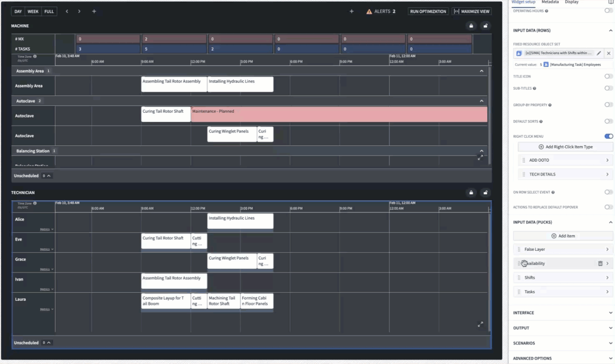Select the FULL view
Image resolution: width=615 pixels, height=364 pixels.
click(x=49, y=11)
